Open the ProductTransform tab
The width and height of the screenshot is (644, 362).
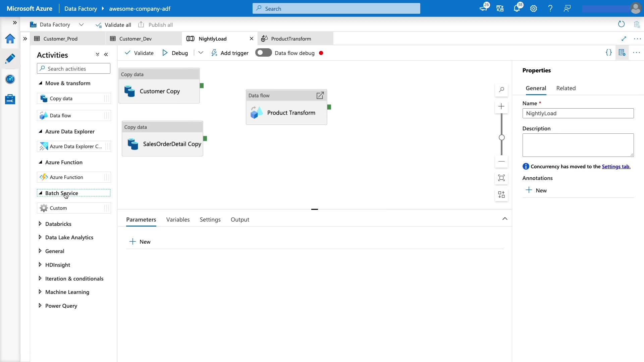tap(291, 39)
